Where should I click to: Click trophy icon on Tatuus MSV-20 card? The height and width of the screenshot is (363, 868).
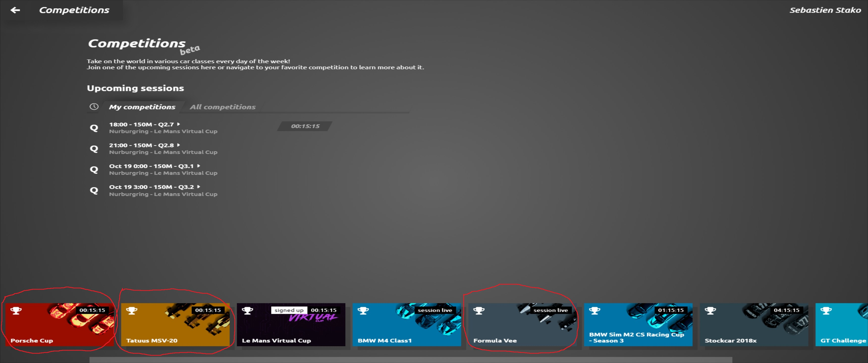point(131,311)
